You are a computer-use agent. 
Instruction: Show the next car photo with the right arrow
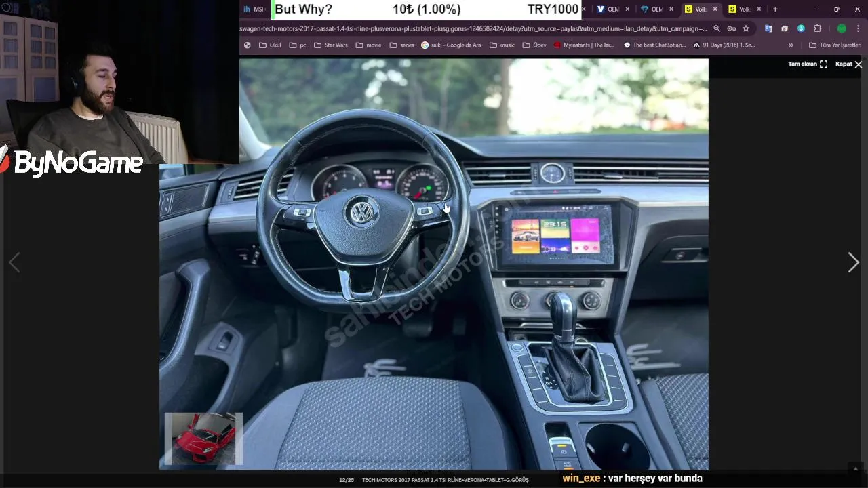pyautogui.click(x=853, y=262)
